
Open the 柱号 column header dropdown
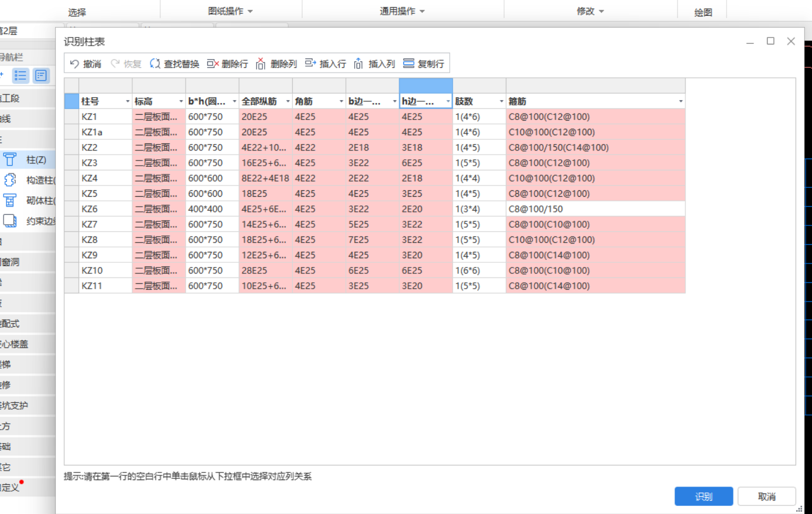click(128, 102)
